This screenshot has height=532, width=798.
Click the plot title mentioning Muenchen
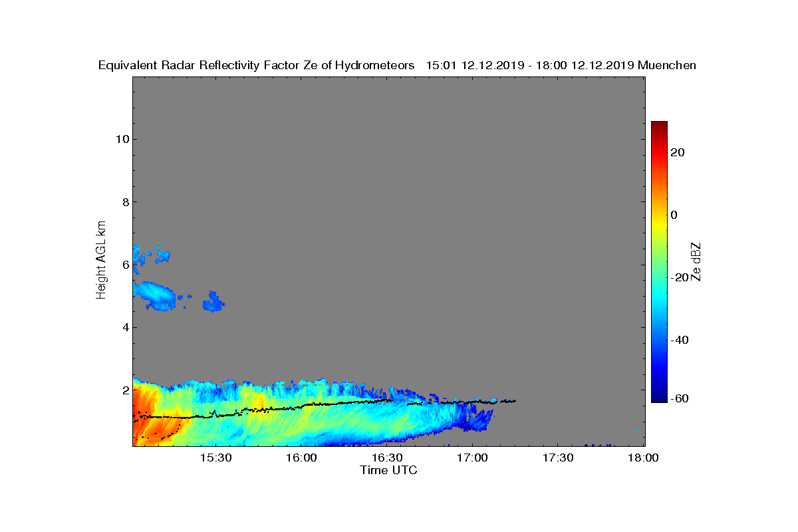point(397,65)
